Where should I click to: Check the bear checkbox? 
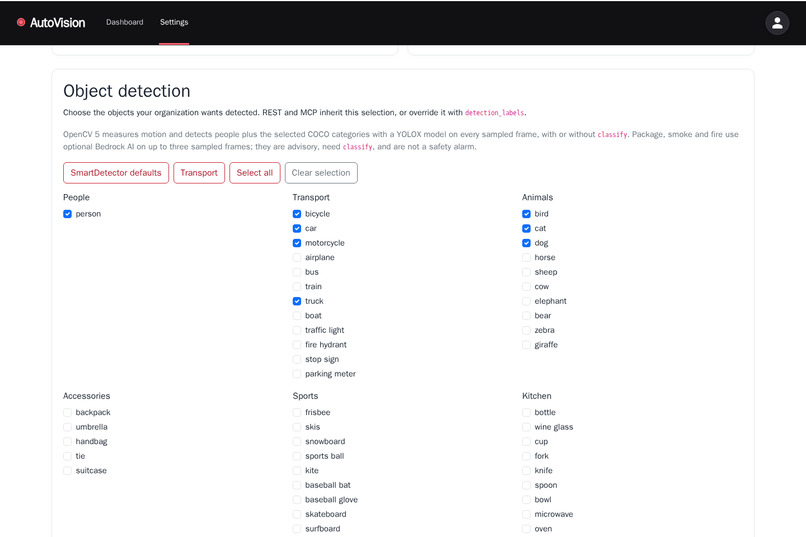click(x=526, y=316)
